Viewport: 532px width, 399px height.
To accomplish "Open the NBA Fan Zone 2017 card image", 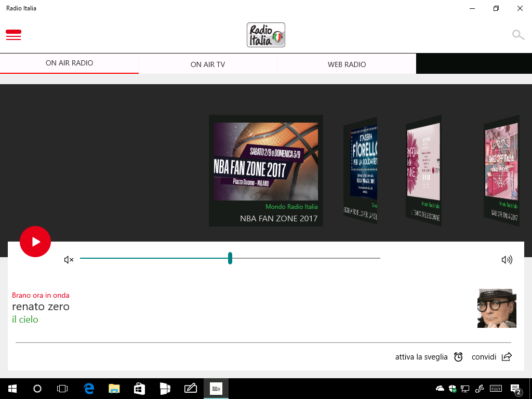I will pos(266,162).
